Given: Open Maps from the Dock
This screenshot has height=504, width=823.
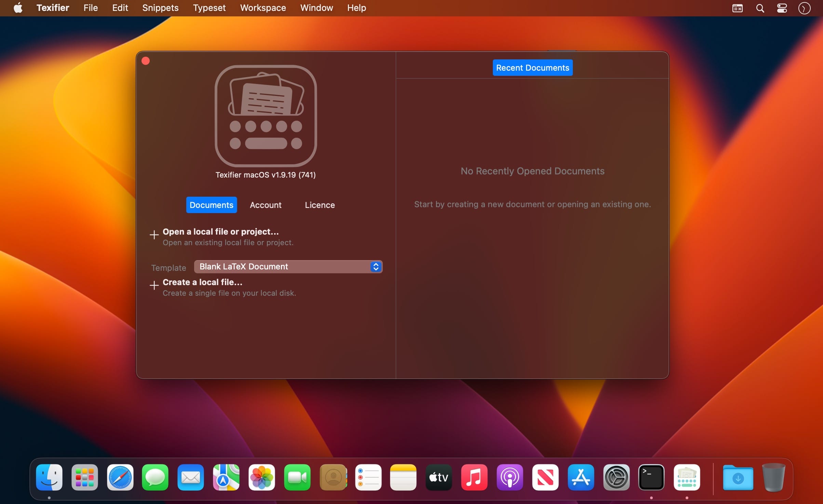Looking at the screenshot, I should (226, 477).
